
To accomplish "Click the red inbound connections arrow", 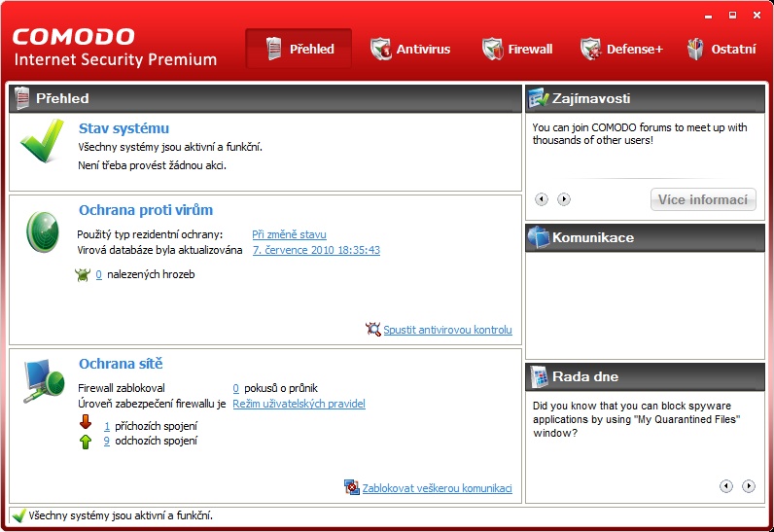I will click(86, 422).
